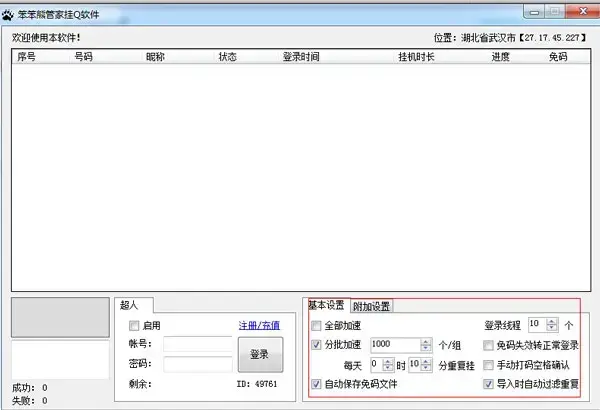Focus the 帐号 input field
Image resolution: width=600 pixels, height=410 pixels.
tap(197, 344)
